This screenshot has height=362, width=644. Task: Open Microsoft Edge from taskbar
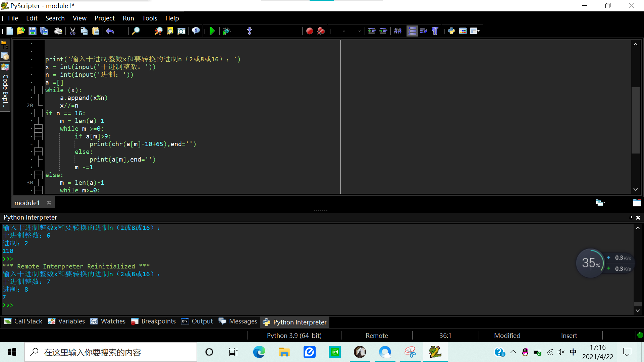[x=259, y=352]
